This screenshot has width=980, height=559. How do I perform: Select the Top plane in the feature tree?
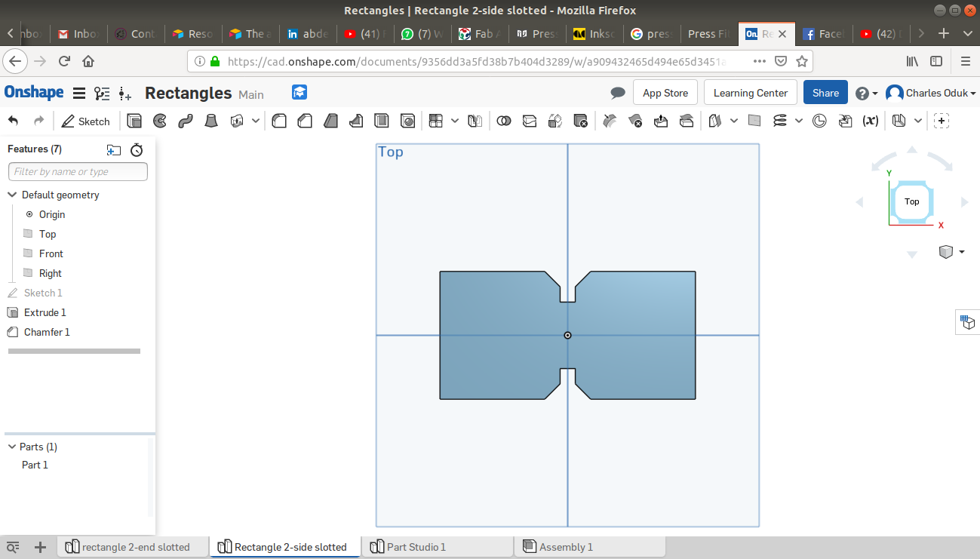(48, 234)
